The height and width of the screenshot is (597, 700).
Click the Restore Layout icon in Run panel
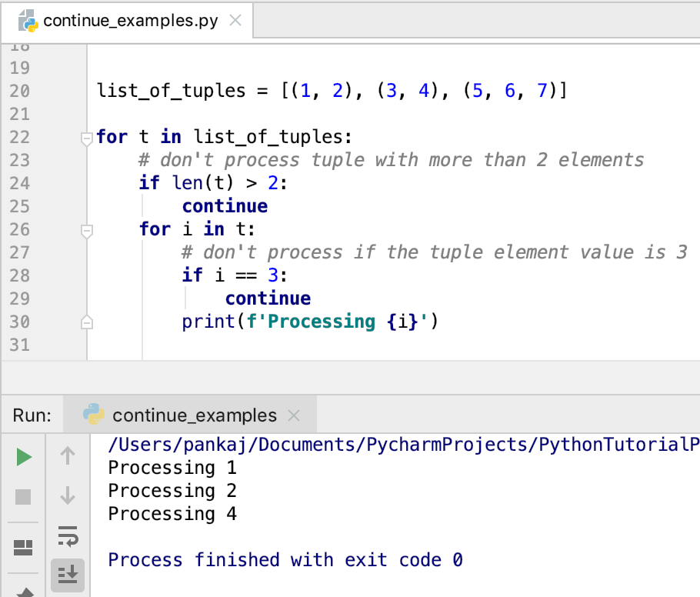[x=24, y=547]
